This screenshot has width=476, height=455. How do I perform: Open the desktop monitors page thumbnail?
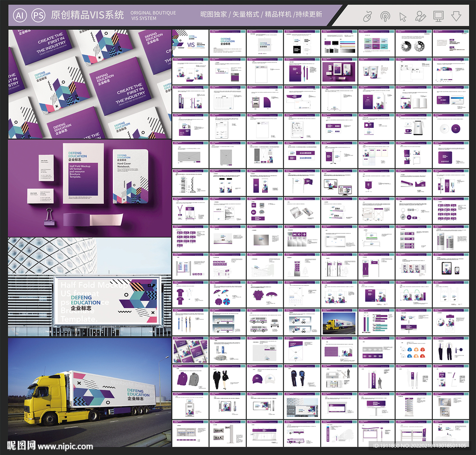pyautogui.click(x=339, y=182)
